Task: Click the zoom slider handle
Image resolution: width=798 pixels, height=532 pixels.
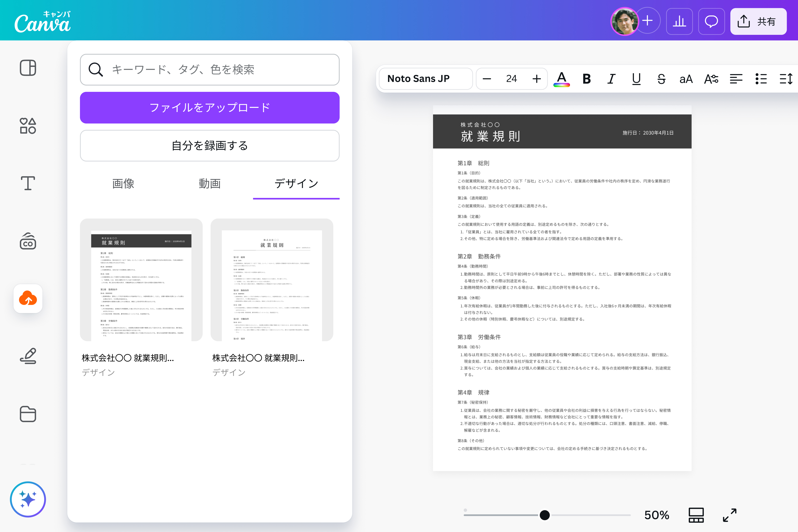Action: click(544, 515)
